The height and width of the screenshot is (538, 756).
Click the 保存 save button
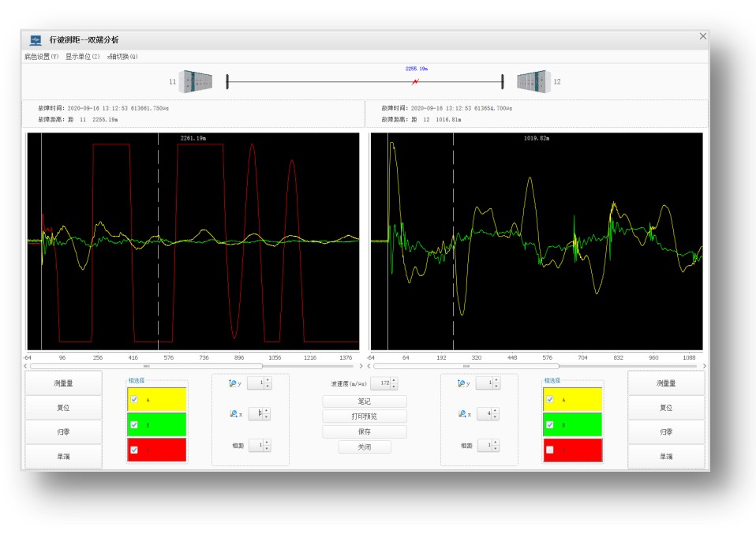(365, 432)
